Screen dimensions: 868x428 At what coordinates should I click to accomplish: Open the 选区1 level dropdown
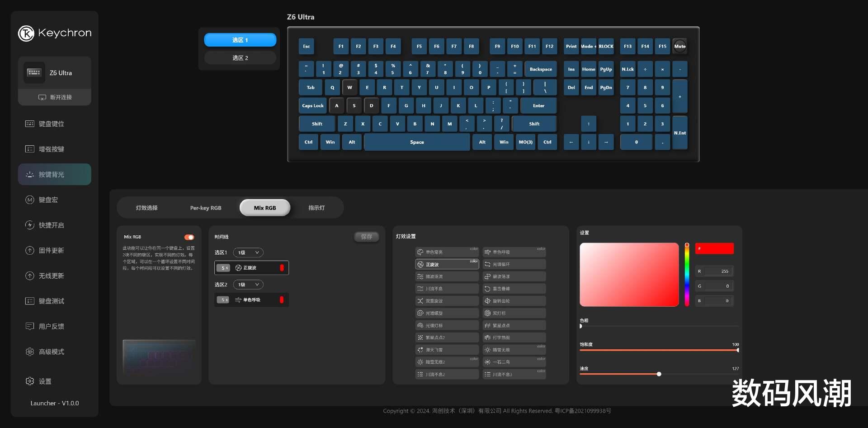(248, 252)
